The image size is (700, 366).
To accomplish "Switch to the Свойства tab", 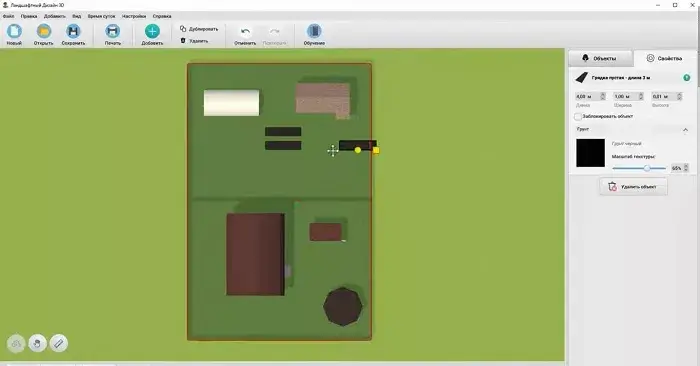I will pos(665,58).
